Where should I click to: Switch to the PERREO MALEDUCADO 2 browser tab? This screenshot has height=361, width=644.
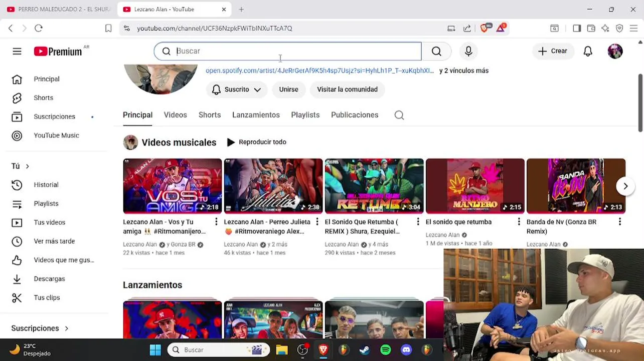(x=59, y=10)
